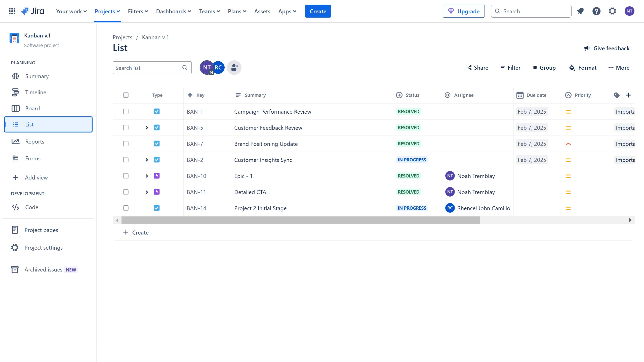Viewport: 644px width, 362px height.
Task: Add a new column with plus icon
Action: pos(628,95)
